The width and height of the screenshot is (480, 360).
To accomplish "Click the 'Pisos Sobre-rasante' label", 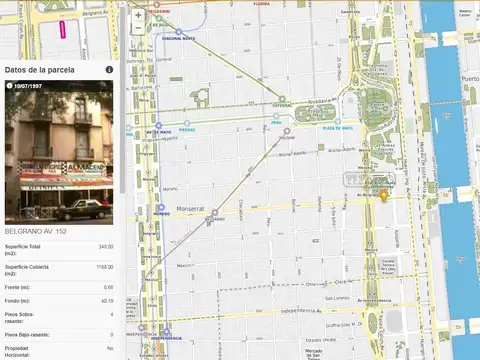I will pyautogui.click(x=19, y=318).
